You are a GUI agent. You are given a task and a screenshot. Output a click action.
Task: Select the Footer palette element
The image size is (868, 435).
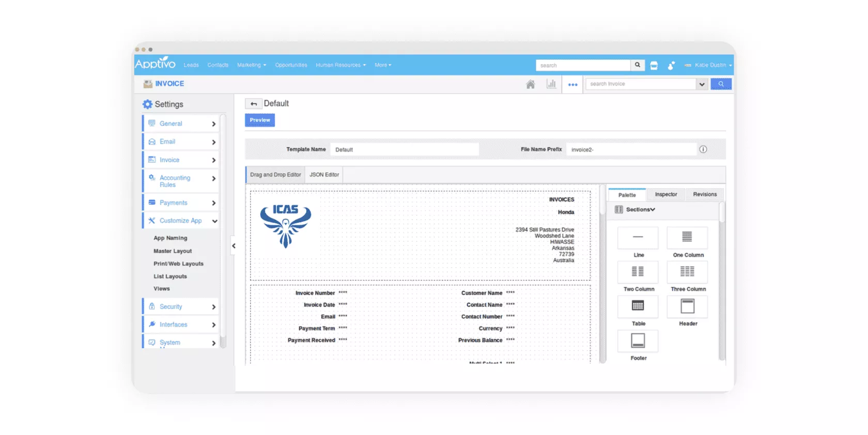click(638, 341)
